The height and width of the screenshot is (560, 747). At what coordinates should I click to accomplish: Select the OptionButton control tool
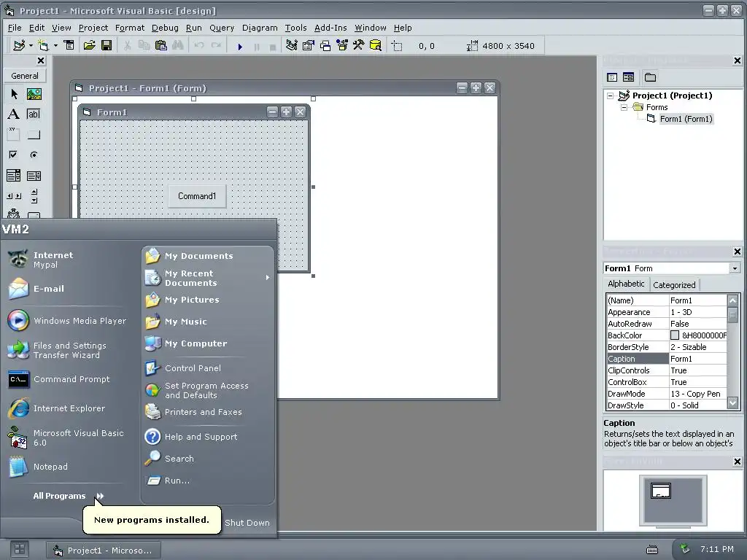click(x=34, y=155)
